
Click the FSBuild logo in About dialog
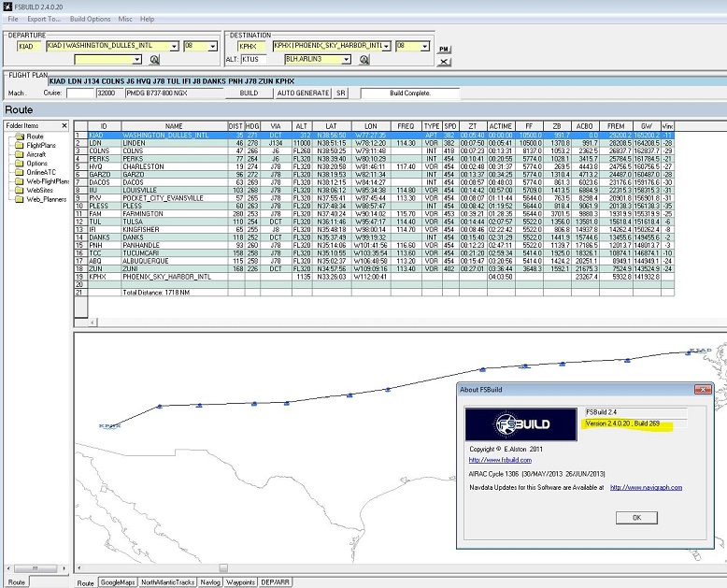click(521, 423)
